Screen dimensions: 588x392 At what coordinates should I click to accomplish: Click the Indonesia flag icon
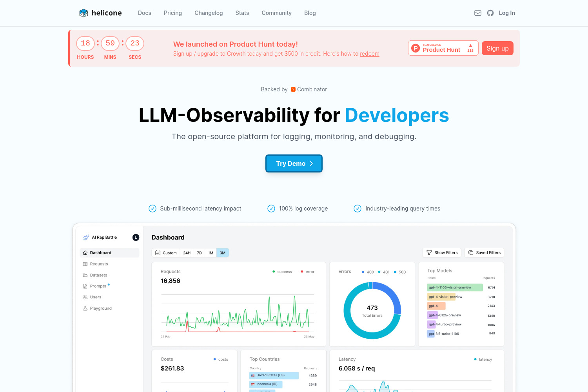tap(253, 384)
